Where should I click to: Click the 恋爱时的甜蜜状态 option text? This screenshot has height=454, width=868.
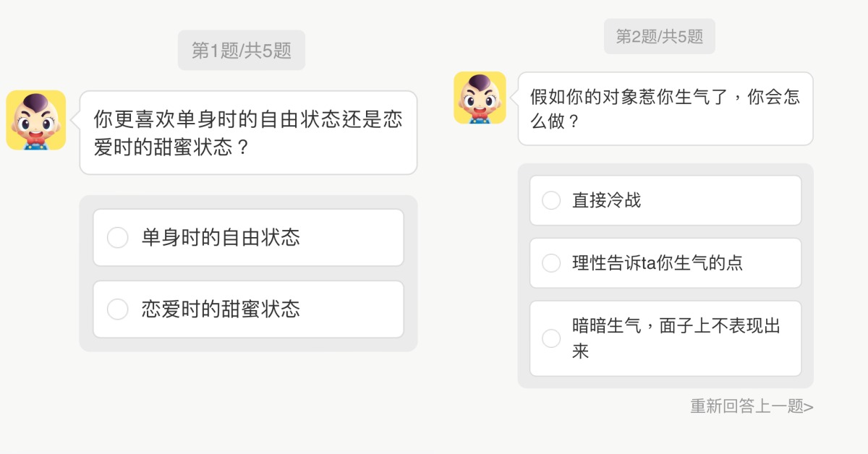(x=221, y=309)
